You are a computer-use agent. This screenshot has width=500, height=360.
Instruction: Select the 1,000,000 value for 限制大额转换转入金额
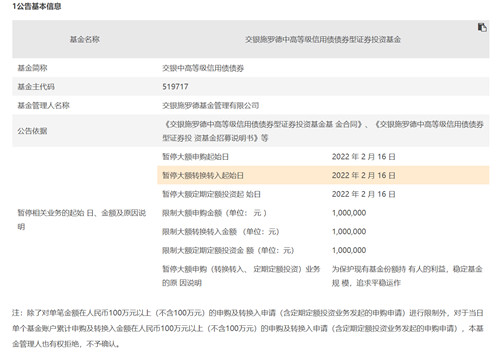pyautogui.click(x=349, y=231)
